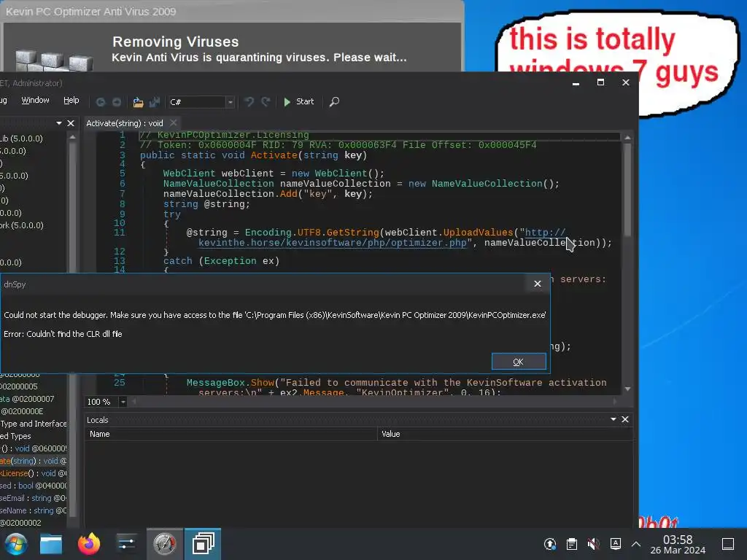The image size is (747, 560).
Task: Click the code editor scroll down arrow
Action: [627, 389]
